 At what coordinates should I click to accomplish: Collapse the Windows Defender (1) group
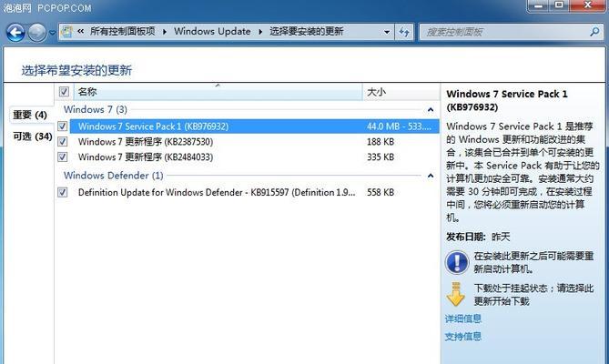pos(431,176)
